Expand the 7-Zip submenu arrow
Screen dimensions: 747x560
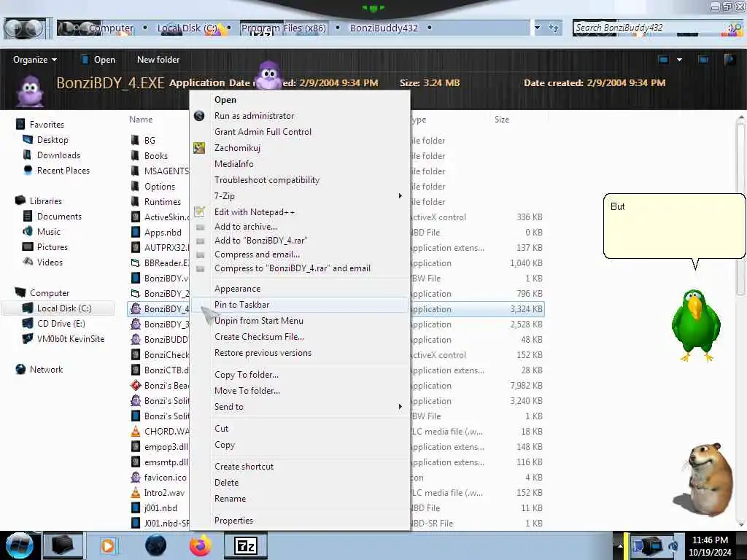coord(400,195)
